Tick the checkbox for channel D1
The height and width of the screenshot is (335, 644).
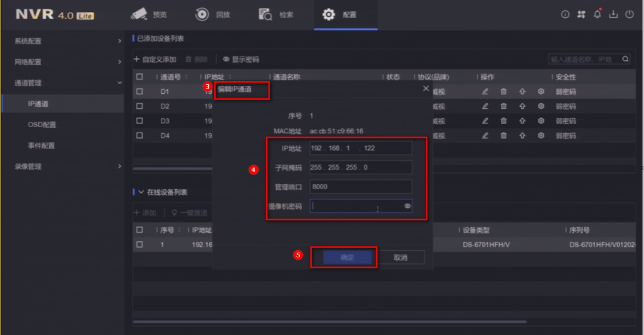[140, 91]
